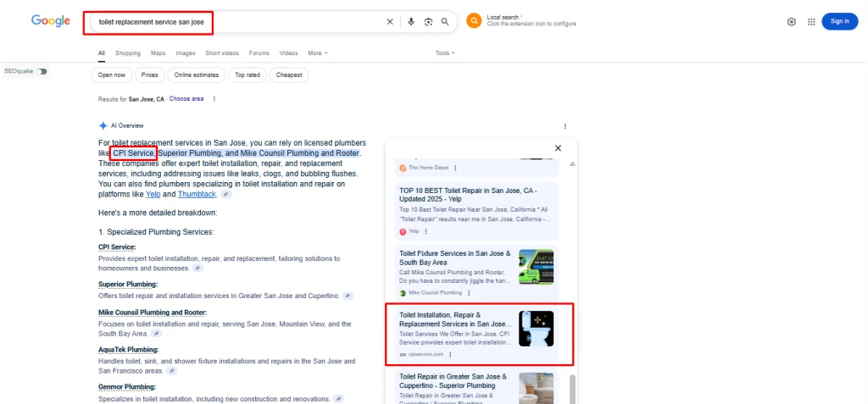The width and height of the screenshot is (868, 404).
Task: Clear the search box text
Action: pos(390,22)
